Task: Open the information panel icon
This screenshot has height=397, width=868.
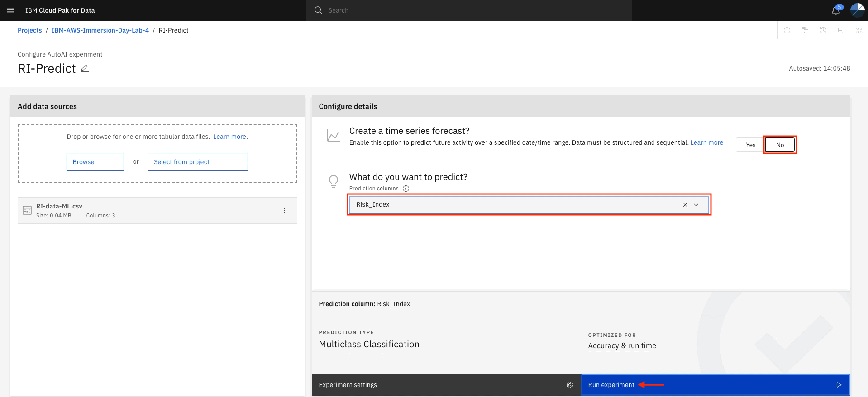Action: pos(787,30)
